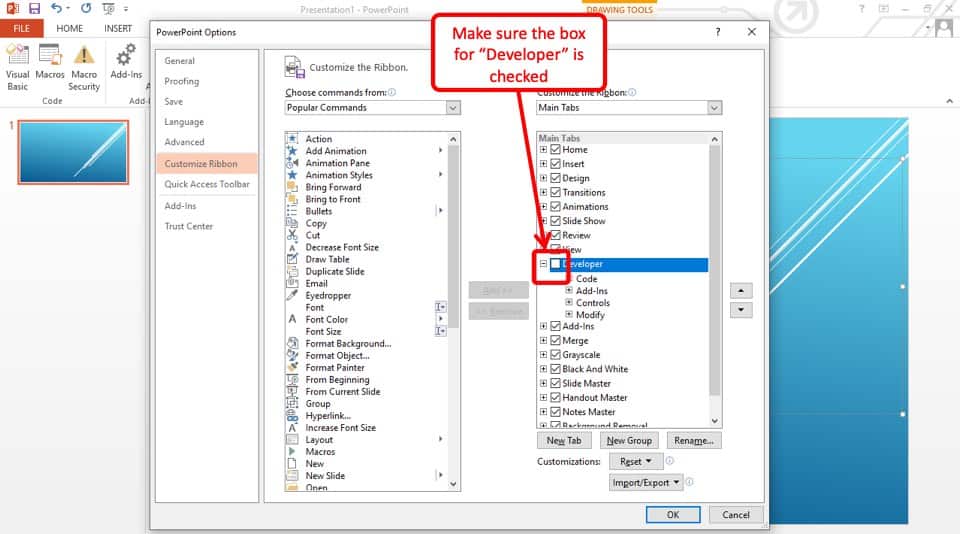Select the Animation Pane command icon
The width and height of the screenshot is (960, 534).
pos(292,163)
